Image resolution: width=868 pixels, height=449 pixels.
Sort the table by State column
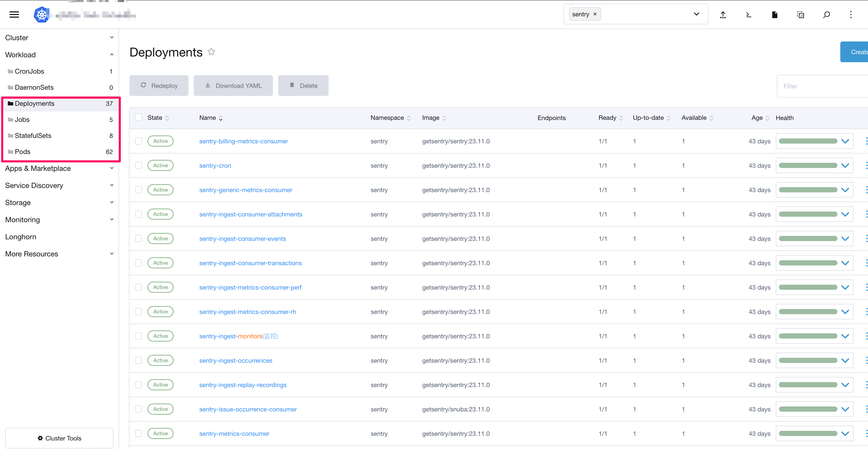point(158,118)
